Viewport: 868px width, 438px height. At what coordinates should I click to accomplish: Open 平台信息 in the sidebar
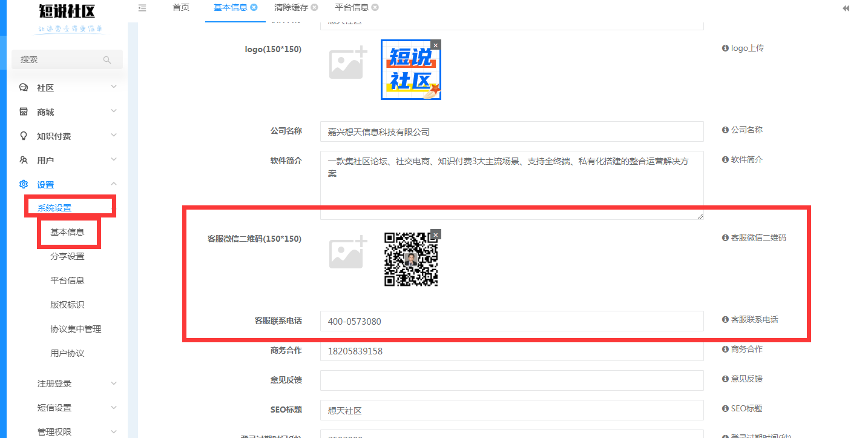[x=67, y=280]
